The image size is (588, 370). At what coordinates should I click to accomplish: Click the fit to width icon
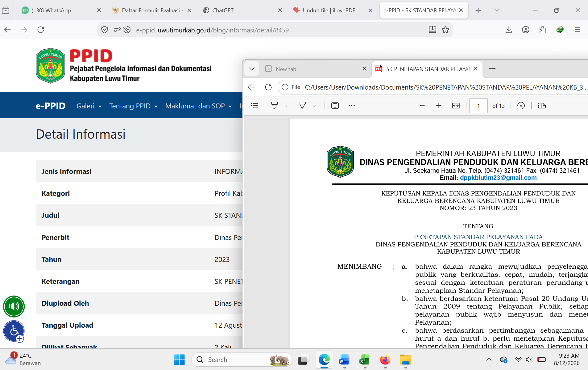456,106
